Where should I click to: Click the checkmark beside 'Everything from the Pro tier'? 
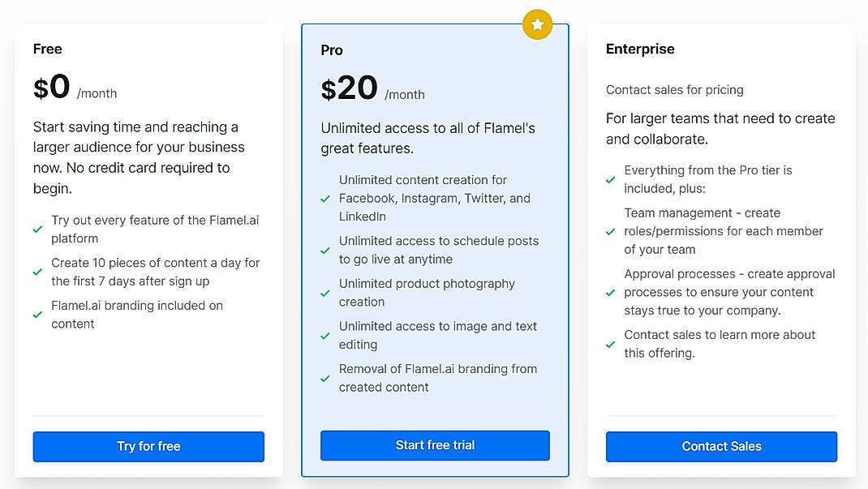609,179
